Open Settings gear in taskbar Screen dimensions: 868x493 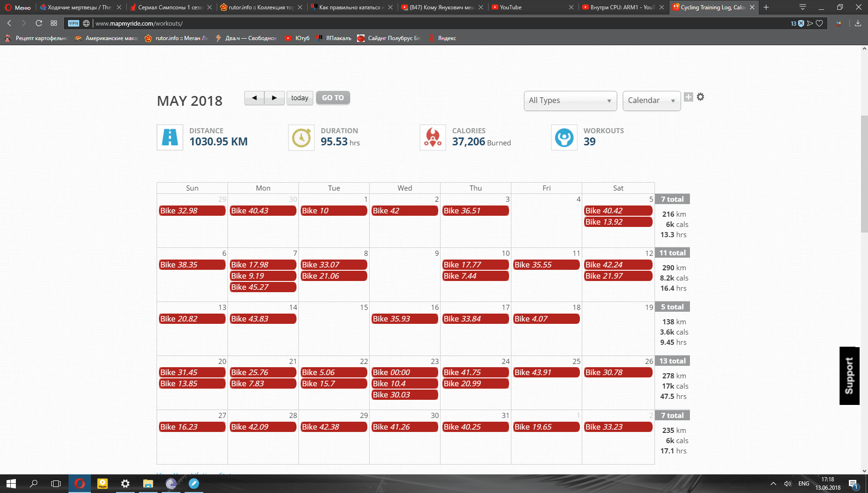pyautogui.click(x=125, y=484)
